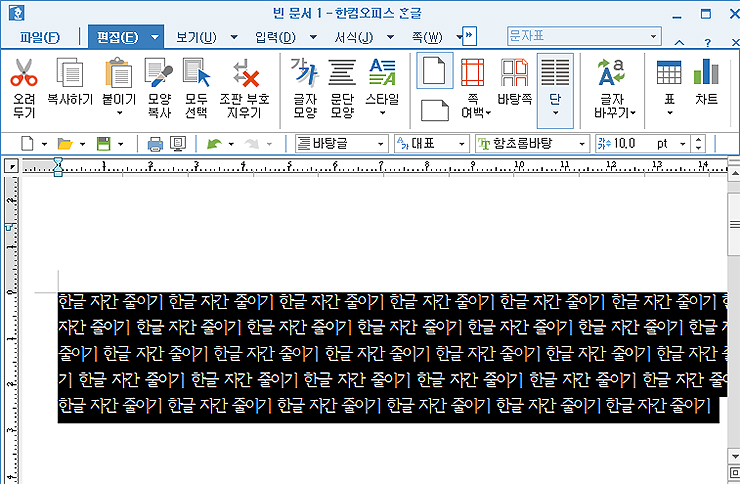Click the top margin marker on vertical ruler

pos(8,227)
